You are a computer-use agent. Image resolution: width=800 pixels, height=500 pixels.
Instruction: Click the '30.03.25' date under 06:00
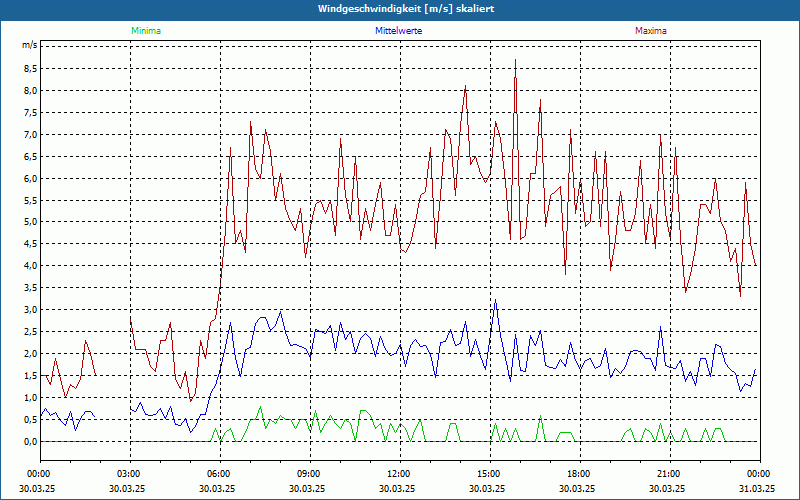pyautogui.click(x=217, y=488)
